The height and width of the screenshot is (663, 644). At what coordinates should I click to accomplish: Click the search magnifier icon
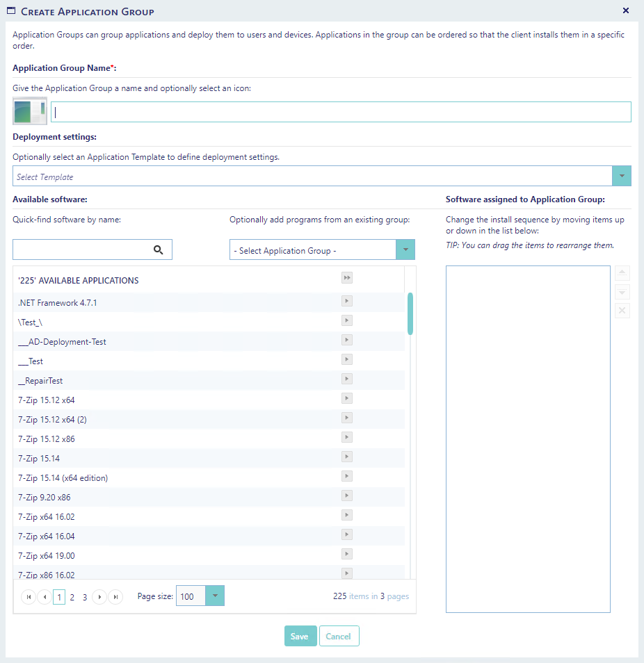point(159,250)
